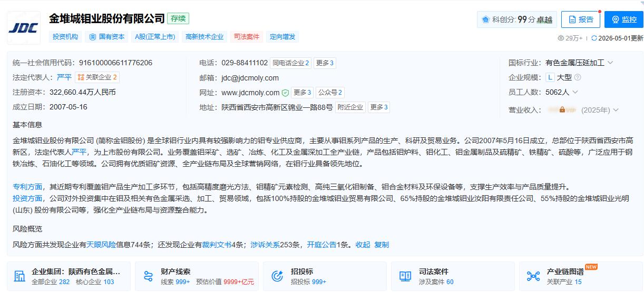The image size is (644, 292).
Task: Select the 高新技术企业 tag
Action: pyautogui.click(x=204, y=37)
